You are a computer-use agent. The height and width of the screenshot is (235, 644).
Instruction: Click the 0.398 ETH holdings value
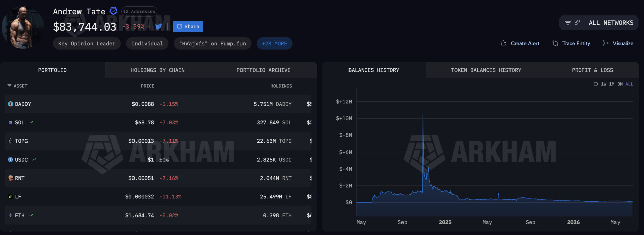(x=277, y=215)
